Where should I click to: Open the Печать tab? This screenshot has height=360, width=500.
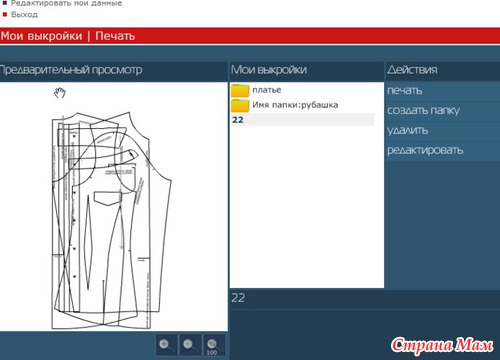tap(115, 36)
